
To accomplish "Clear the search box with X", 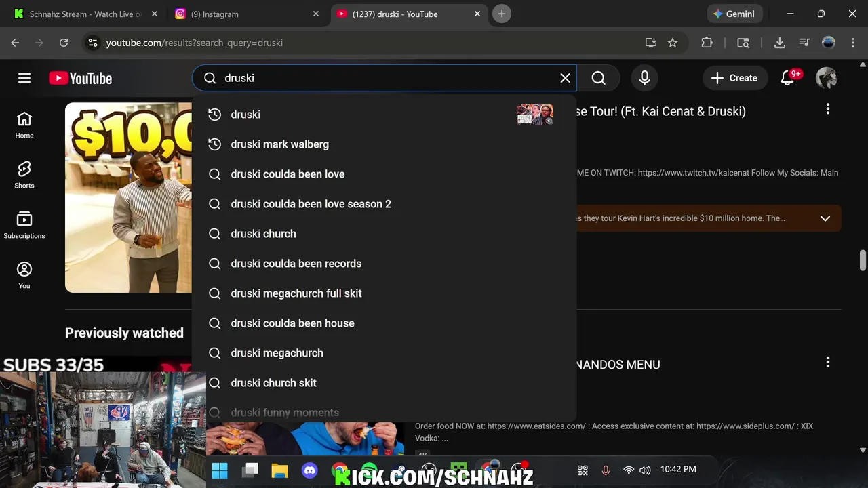I will click(565, 78).
